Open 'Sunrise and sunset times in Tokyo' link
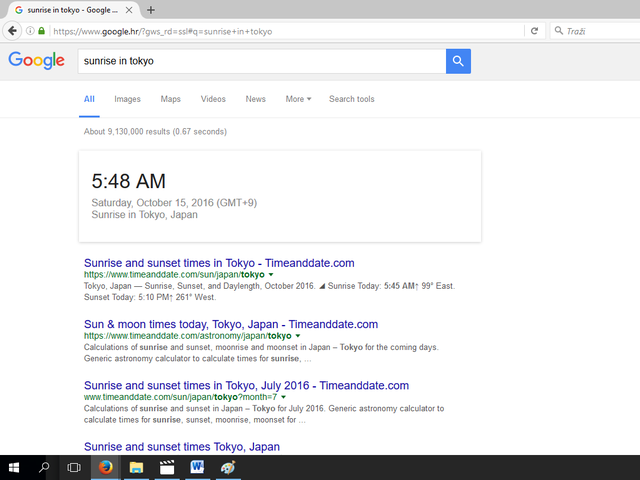Viewport: 640px width, 480px height. pos(219,263)
